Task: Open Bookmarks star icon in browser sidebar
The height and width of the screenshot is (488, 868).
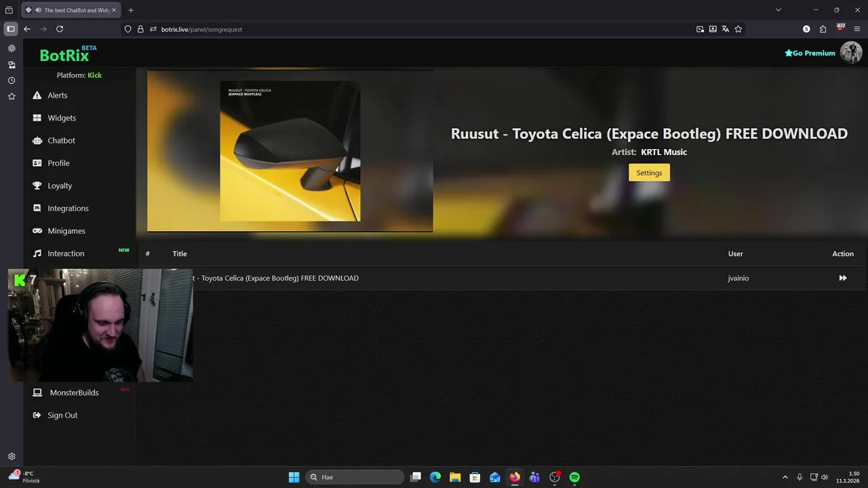Action: coord(12,96)
